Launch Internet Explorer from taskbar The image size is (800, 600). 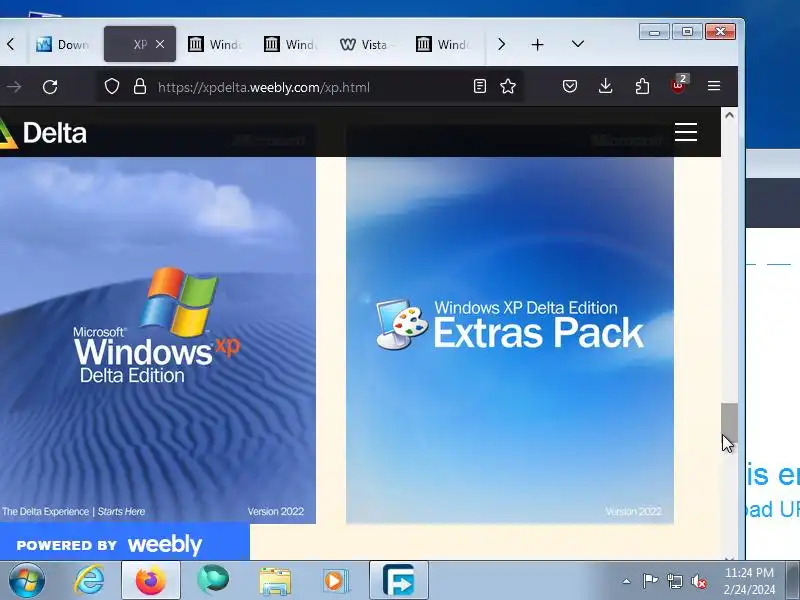(x=89, y=581)
